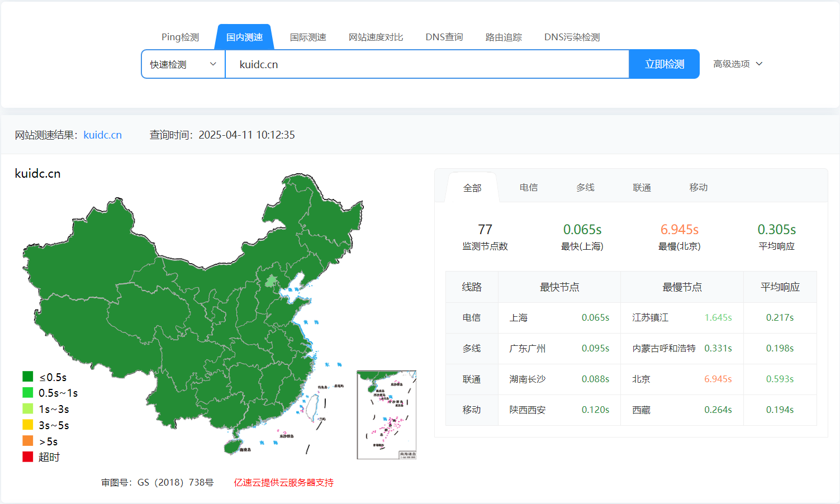Click the South China Sea inset map

click(x=387, y=415)
